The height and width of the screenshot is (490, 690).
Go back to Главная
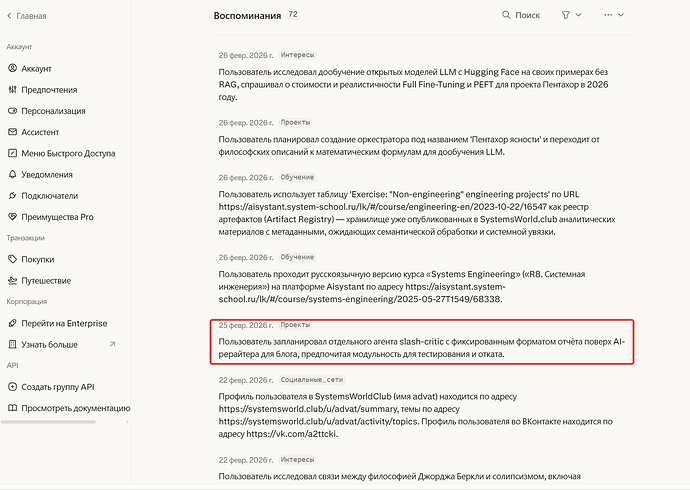click(27, 16)
